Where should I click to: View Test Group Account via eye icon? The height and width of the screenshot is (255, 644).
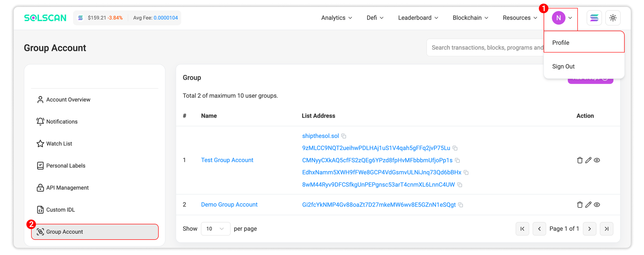(597, 160)
